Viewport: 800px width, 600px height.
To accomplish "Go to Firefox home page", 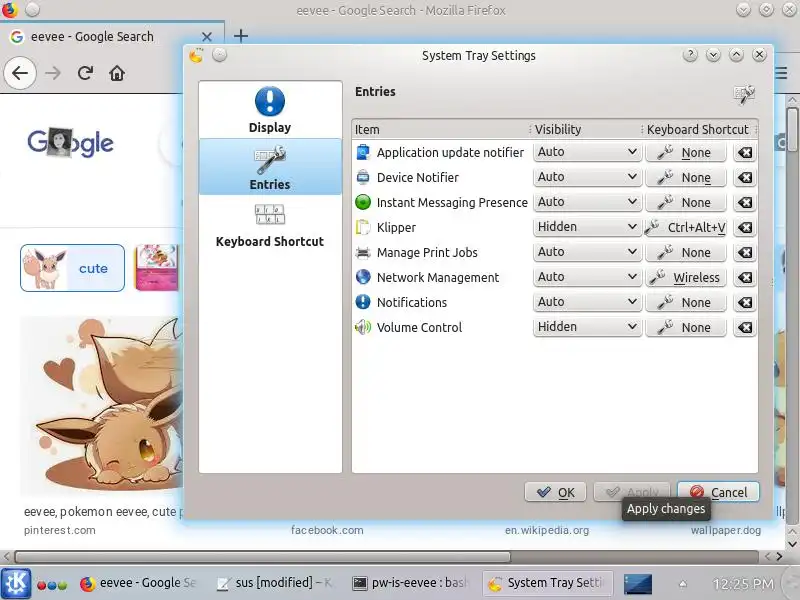I will pos(117,73).
